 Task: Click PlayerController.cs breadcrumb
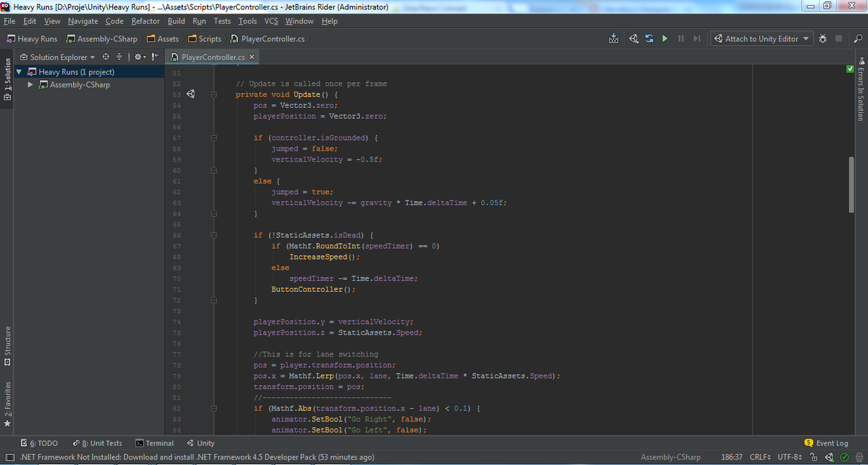coord(267,39)
